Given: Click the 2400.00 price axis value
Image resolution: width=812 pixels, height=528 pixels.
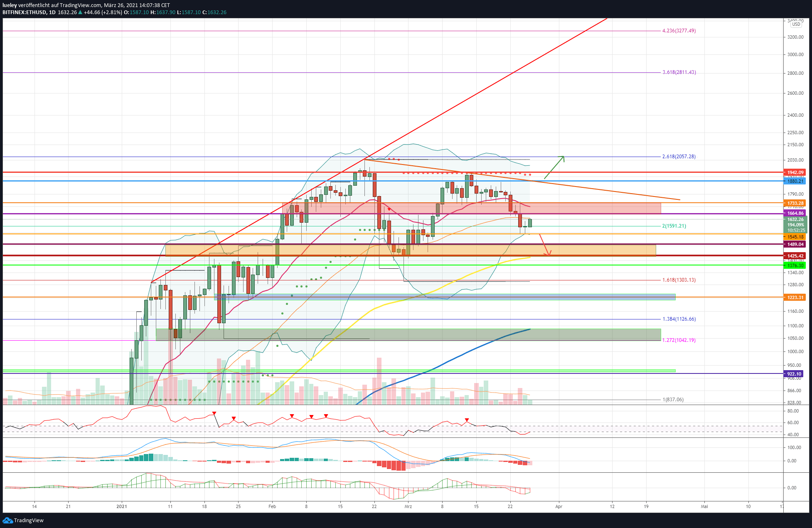Looking at the screenshot, I should pos(795,115).
